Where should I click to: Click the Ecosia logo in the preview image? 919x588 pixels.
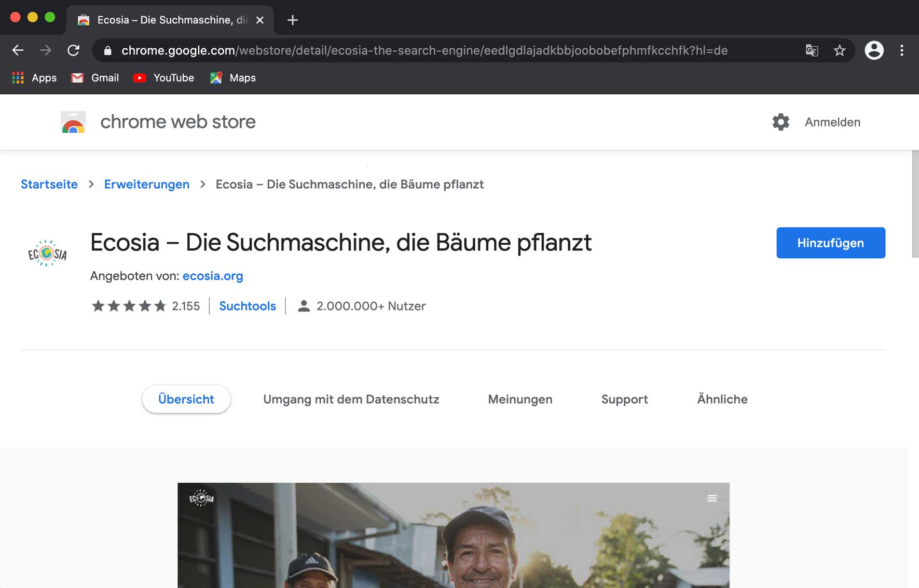tap(201, 498)
